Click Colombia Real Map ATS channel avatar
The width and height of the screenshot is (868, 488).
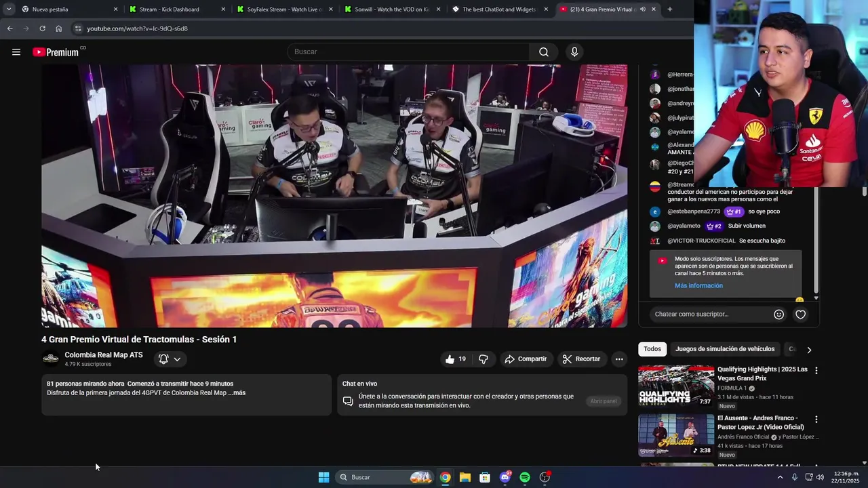(x=51, y=359)
